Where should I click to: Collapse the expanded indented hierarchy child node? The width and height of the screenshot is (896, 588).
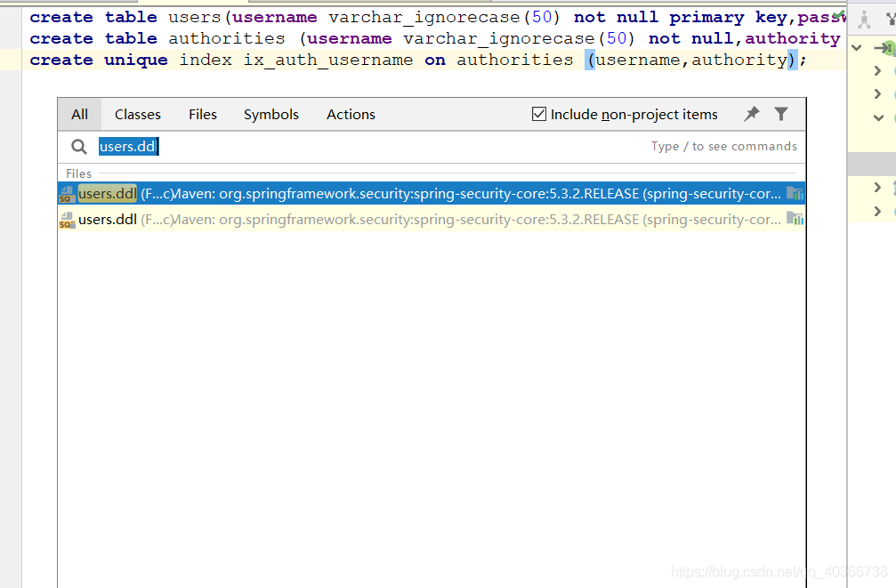click(878, 117)
